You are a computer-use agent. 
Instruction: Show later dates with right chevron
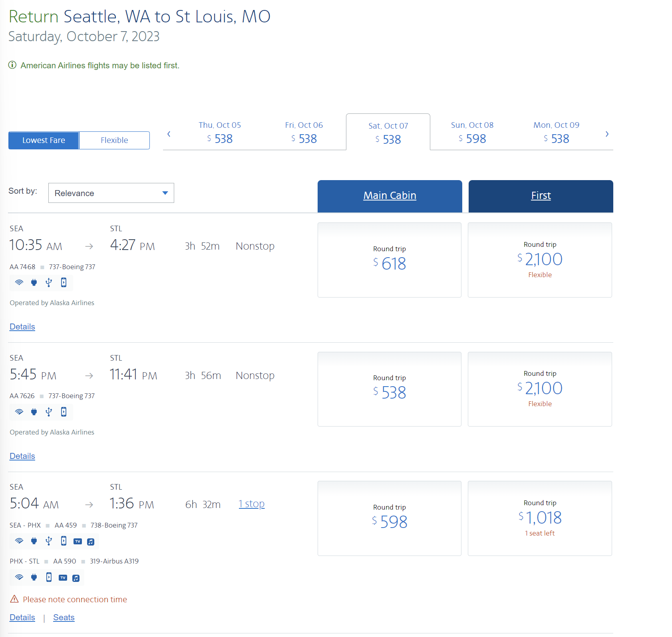coord(606,134)
